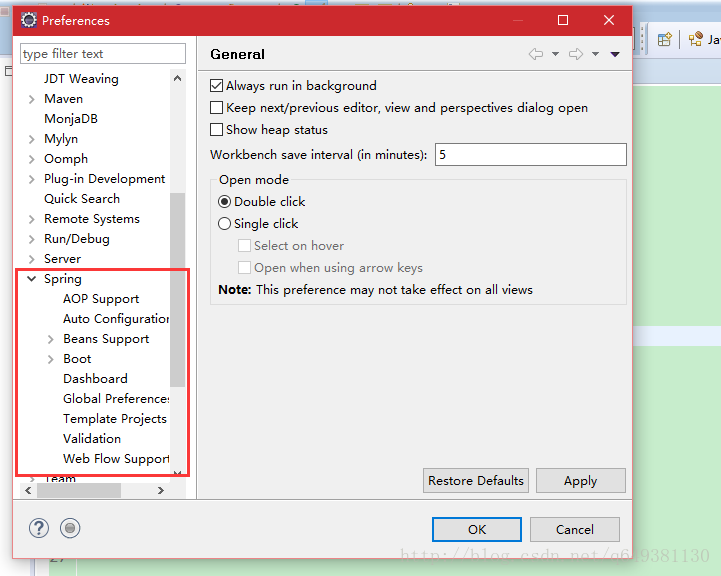The image size is (721, 576).
Task: Open the back history dropdown arrow
Action: click(555, 54)
